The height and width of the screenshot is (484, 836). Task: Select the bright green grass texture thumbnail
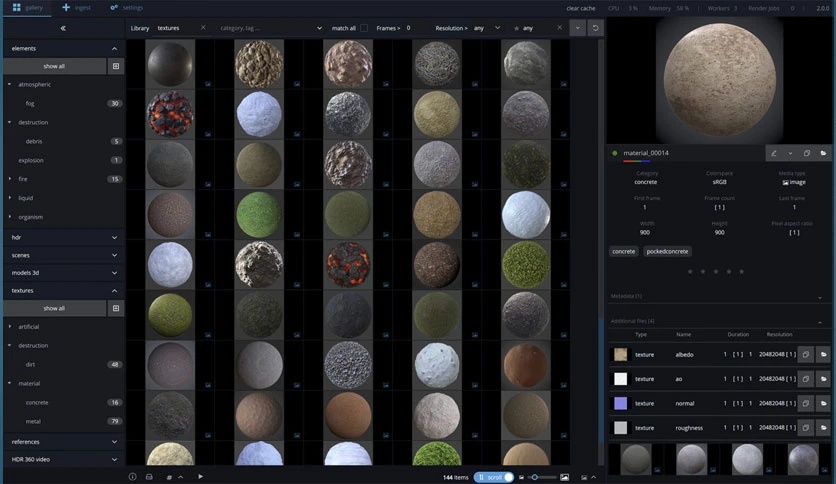click(259, 214)
